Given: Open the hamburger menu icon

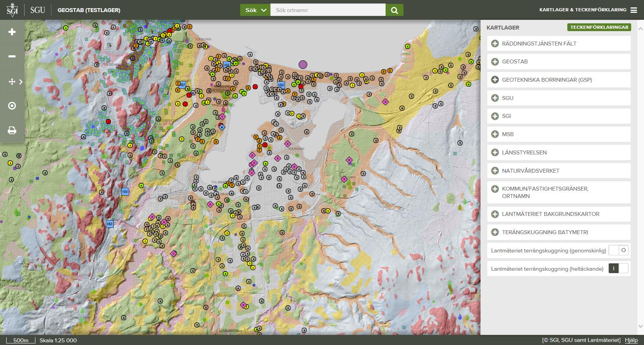Looking at the screenshot, I should pyautogui.click(x=634, y=10).
